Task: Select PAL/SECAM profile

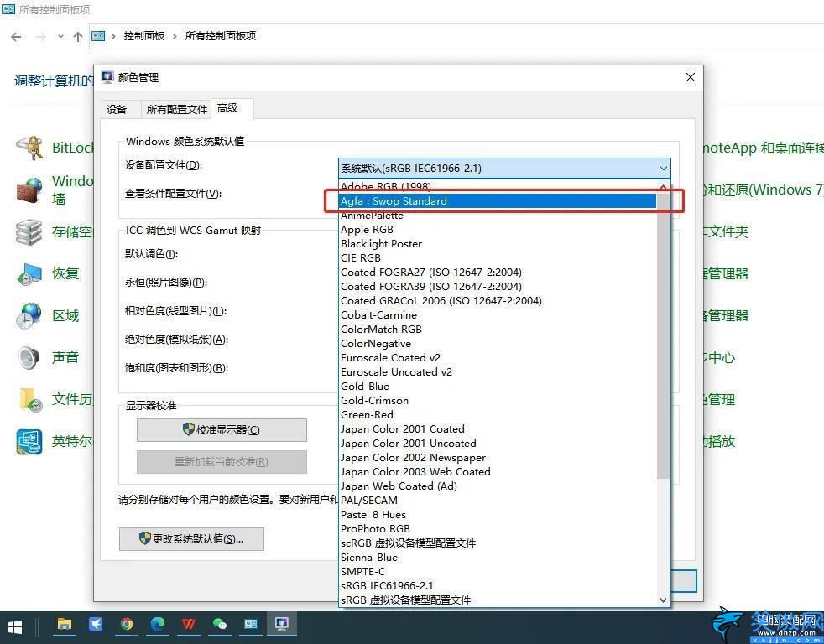Action: (498, 500)
